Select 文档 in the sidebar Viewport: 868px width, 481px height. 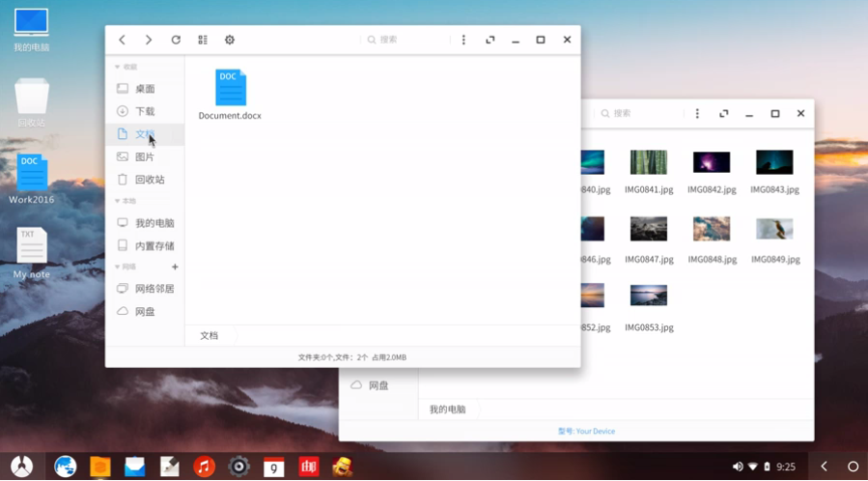coord(145,134)
